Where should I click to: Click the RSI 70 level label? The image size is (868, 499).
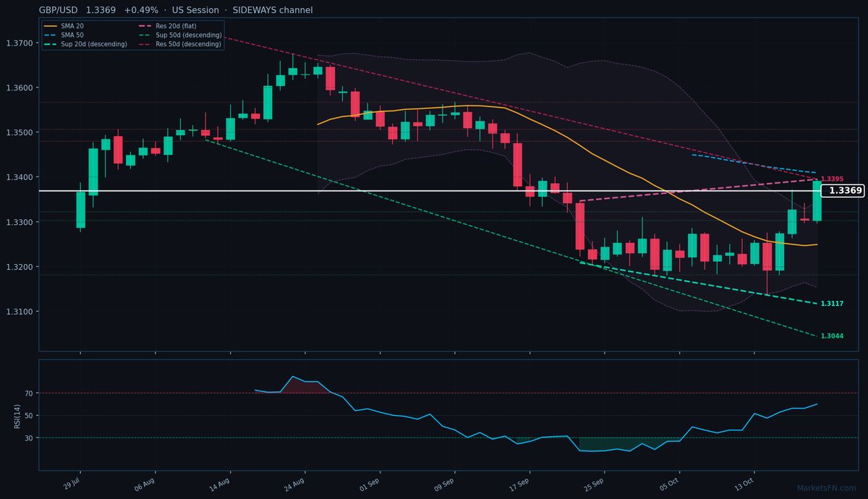30,393
